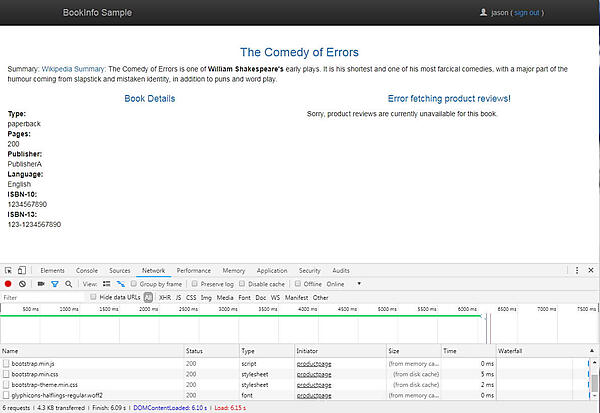Filter requests by XHR type

point(164,297)
